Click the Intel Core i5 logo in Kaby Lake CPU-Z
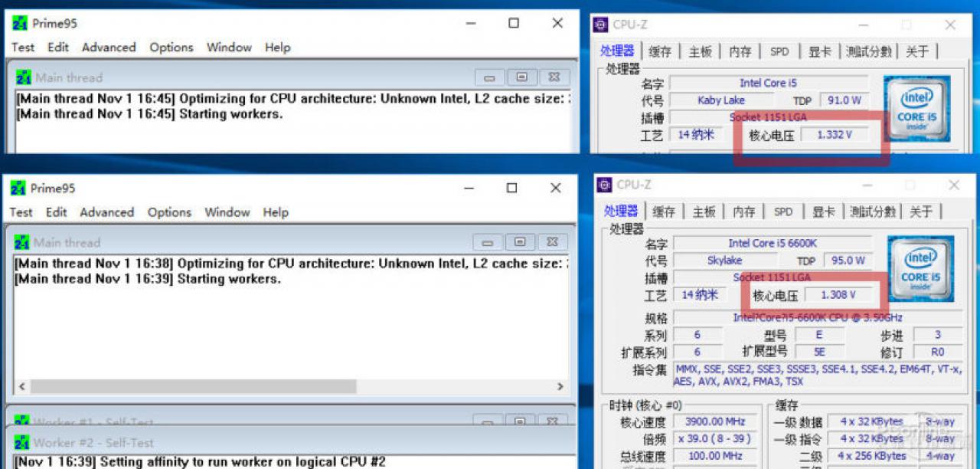The image size is (980, 469). point(916,108)
